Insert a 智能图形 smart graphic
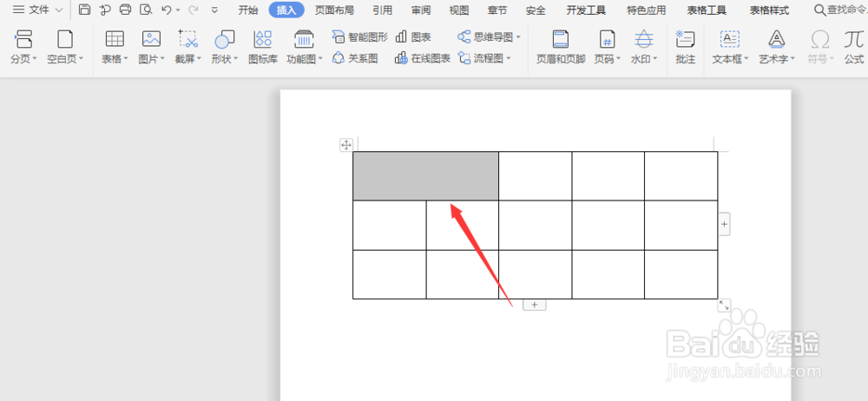The height and width of the screenshot is (401, 868). coord(360,37)
